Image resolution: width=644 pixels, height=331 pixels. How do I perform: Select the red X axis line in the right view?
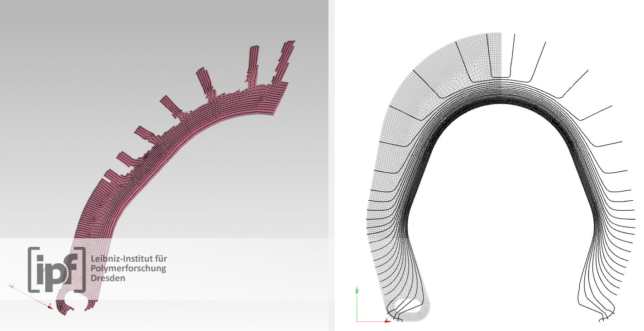tap(372, 322)
